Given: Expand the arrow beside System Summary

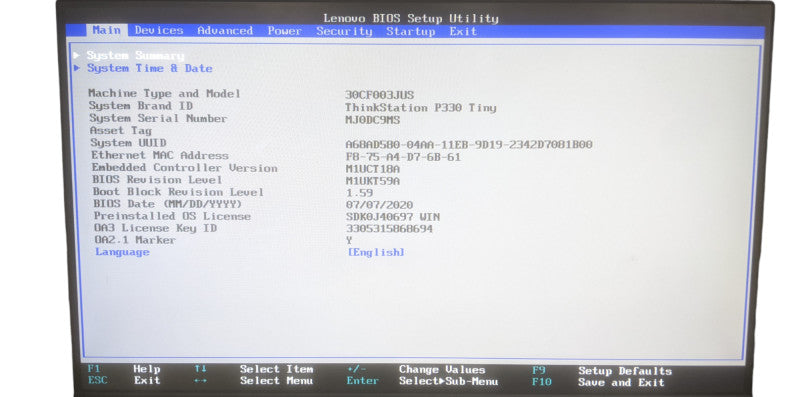Looking at the screenshot, I should point(77,55).
